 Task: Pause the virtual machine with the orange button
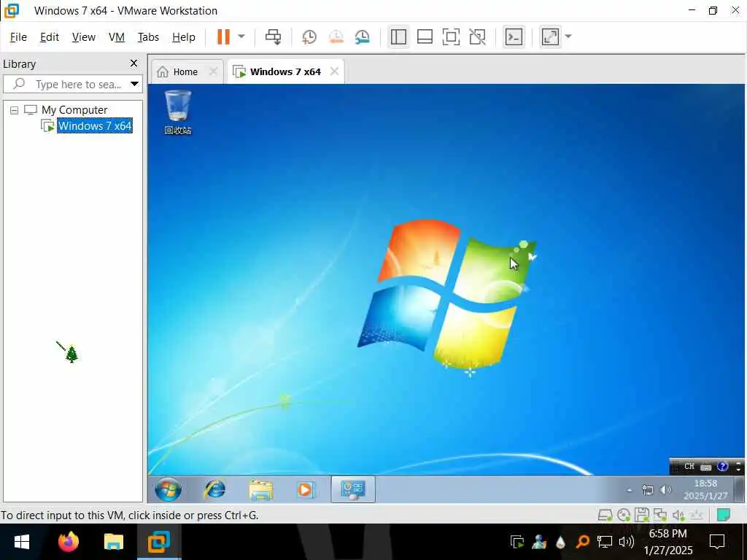pyautogui.click(x=223, y=36)
